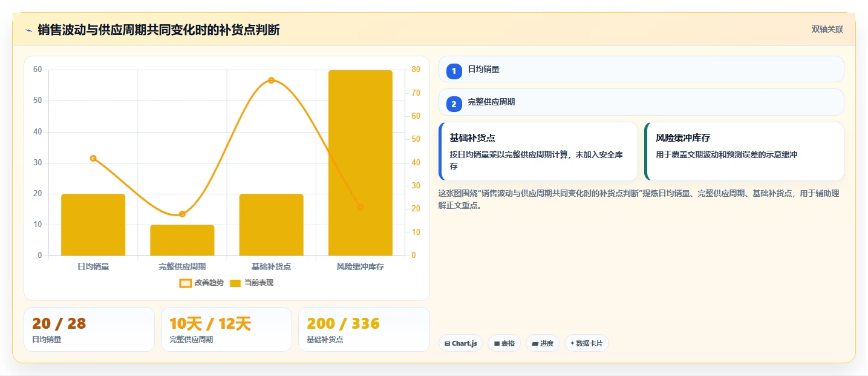Click the 完整供应周期 label under 10天 / 12天
Screen dimensions: 868x376
191,340
